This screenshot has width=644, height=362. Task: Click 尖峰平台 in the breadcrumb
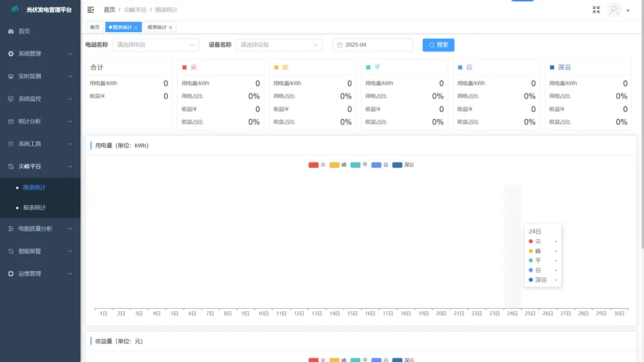click(x=135, y=10)
